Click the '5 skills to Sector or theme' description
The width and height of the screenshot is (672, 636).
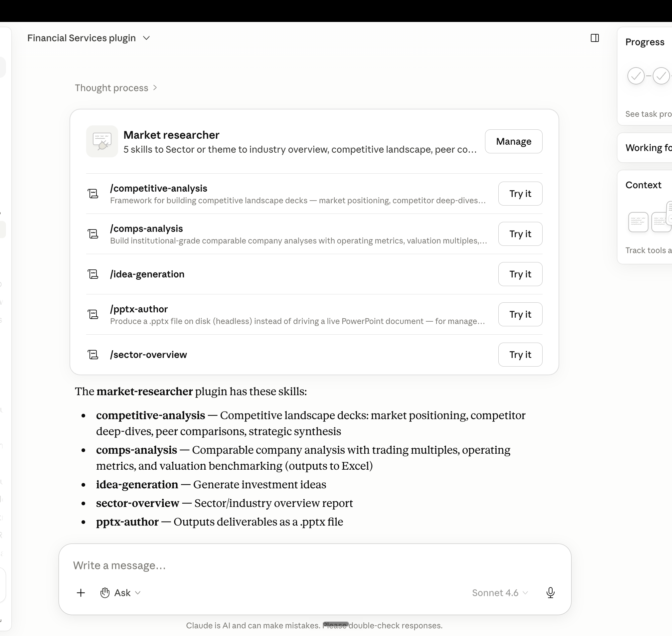coord(300,149)
